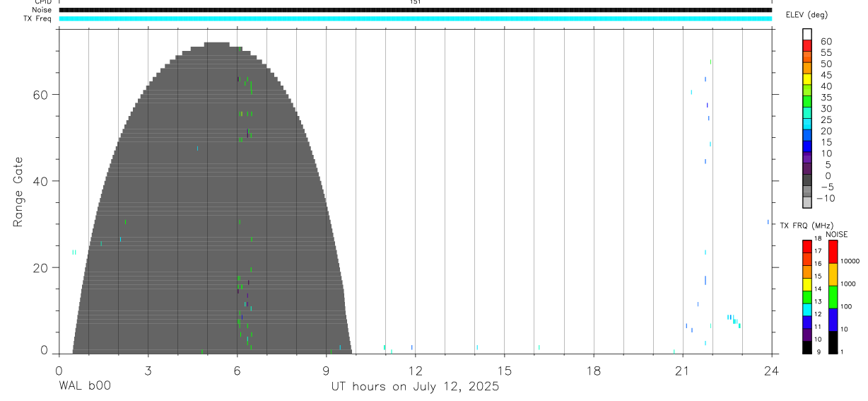Screen dimensions: 868x401
Task: Click the cyan TX Freq strip above plot
Action: tap(415, 18)
